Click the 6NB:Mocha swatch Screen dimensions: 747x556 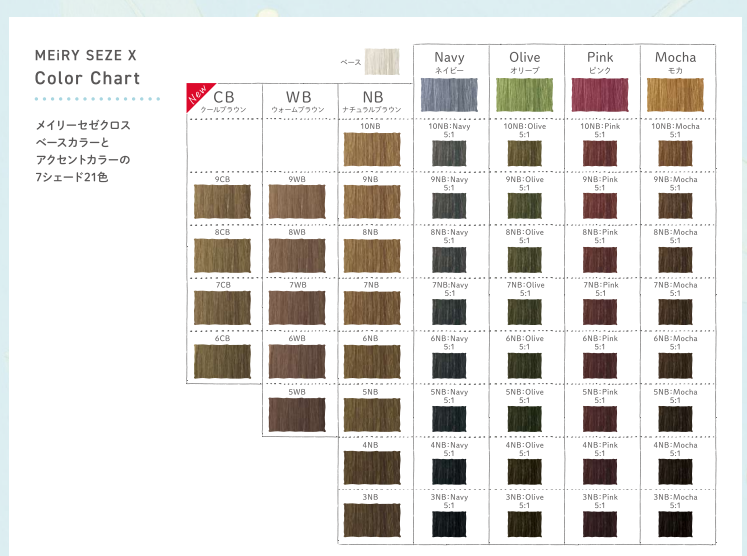click(x=675, y=365)
